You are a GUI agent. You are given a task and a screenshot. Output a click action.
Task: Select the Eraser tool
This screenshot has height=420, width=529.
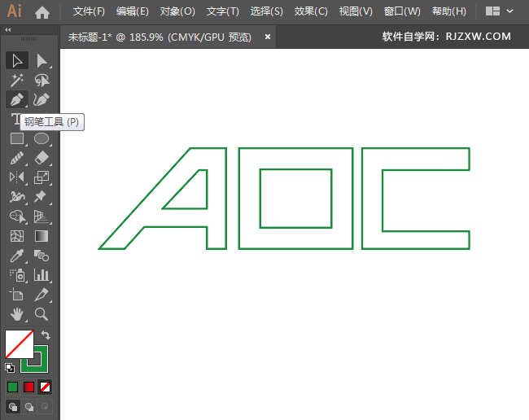click(x=42, y=158)
